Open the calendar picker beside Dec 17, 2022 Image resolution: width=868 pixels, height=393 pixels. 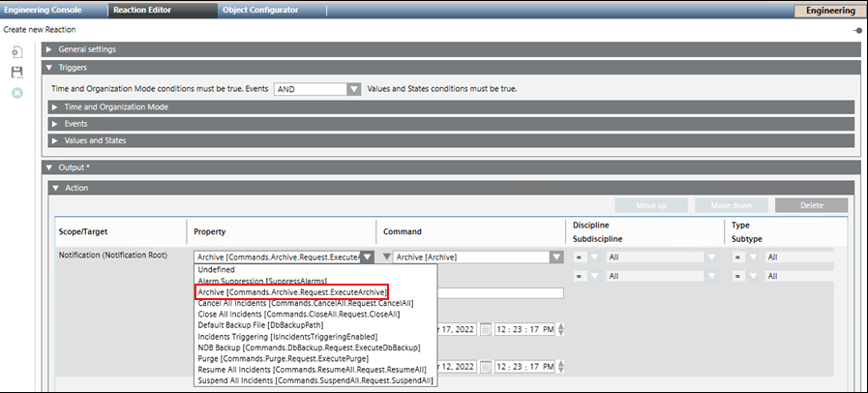pyautogui.click(x=486, y=329)
